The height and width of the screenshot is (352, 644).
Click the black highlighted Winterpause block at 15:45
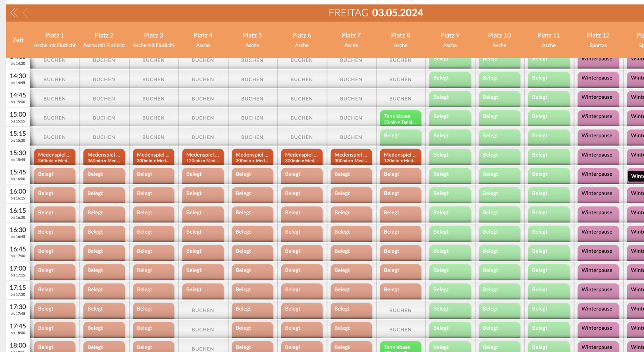pyautogui.click(x=636, y=176)
